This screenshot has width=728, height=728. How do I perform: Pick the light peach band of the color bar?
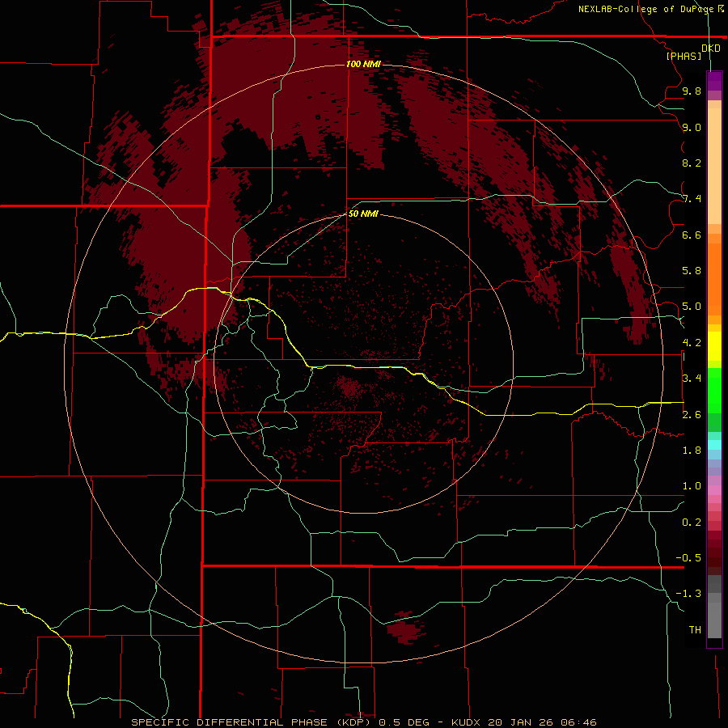[714, 166]
